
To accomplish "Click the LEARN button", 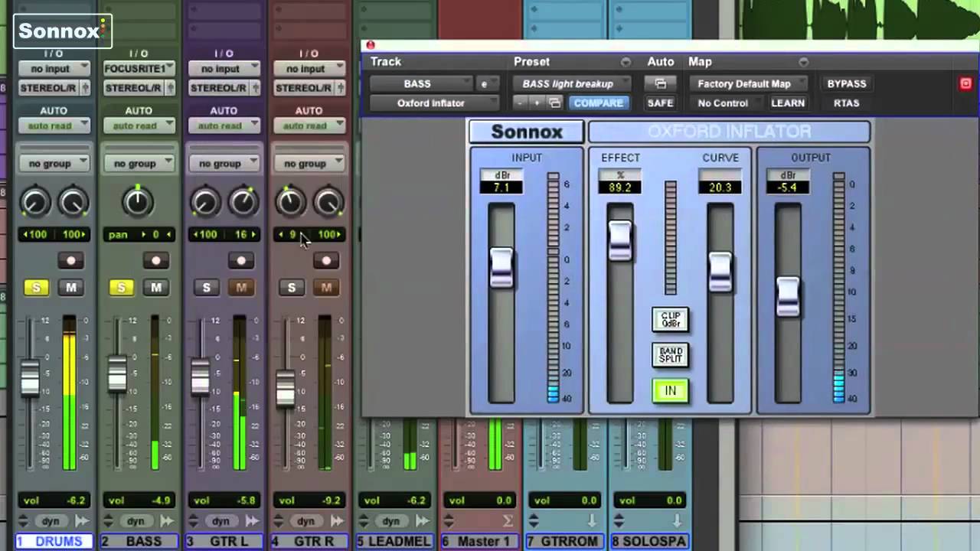I will 788,103.
